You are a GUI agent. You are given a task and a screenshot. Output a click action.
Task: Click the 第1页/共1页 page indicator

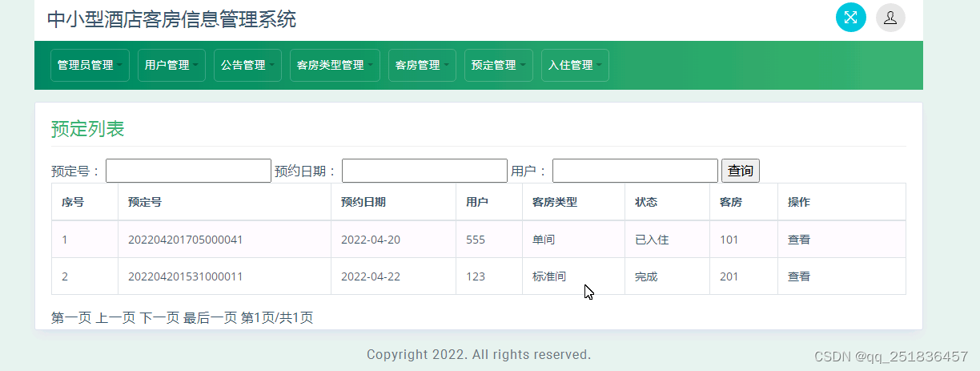(x=277, y=318)
